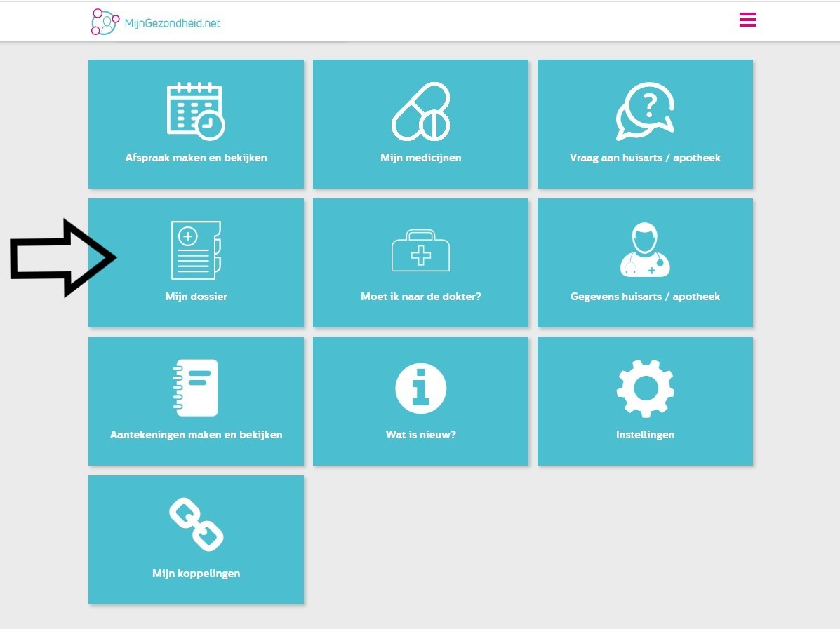Click the chain link icon
This screenshot has height=629, width=840.
(196, 525)
